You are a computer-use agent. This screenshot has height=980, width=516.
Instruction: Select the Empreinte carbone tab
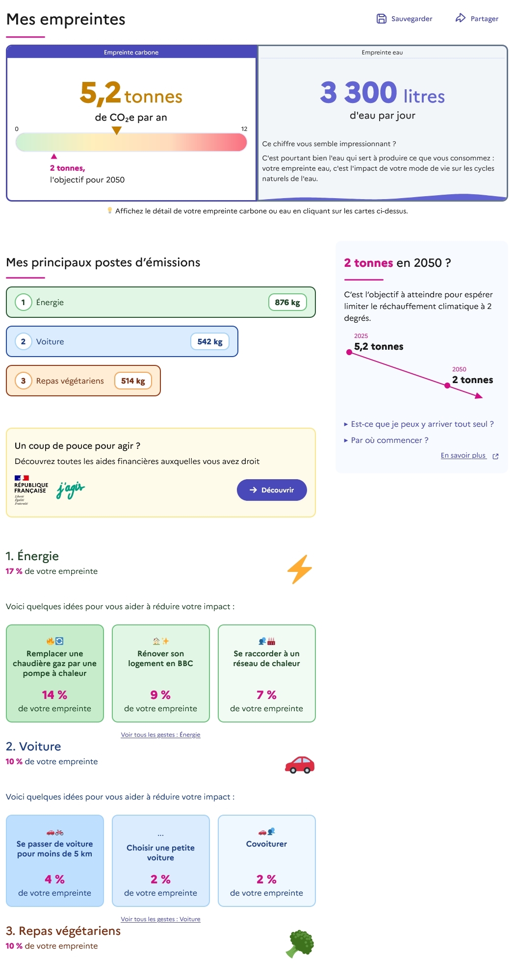[x=131, y=52]
